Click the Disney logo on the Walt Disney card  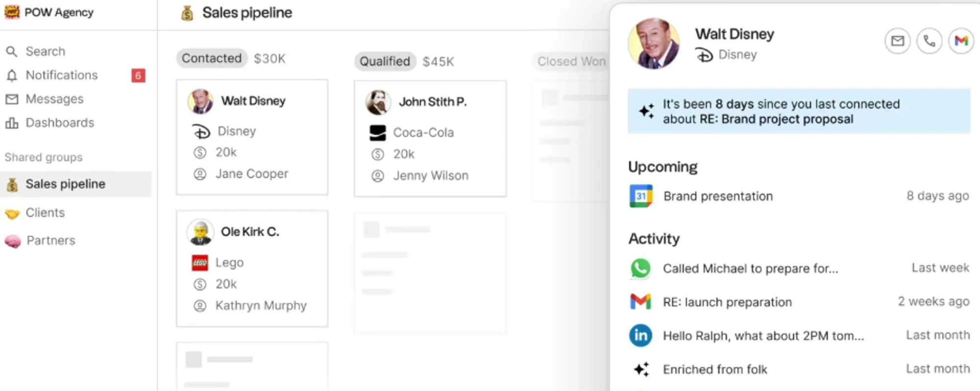tap(200, 131)
